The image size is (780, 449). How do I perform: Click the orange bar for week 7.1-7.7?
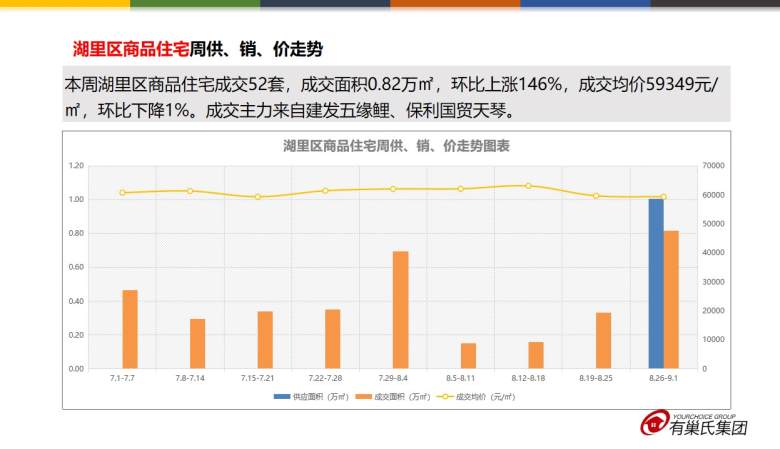[130, 329]
